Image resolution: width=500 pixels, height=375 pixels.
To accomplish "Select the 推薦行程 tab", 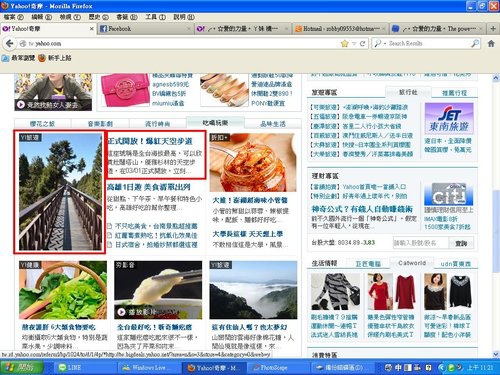I will pos(455,93).
